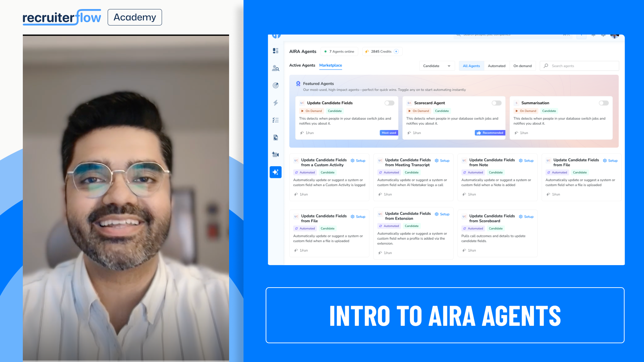Viewport: 644px width, 362px height.
Task: Enable the Update Candidate Fields featured agent
Action: (x=389, y=103)
